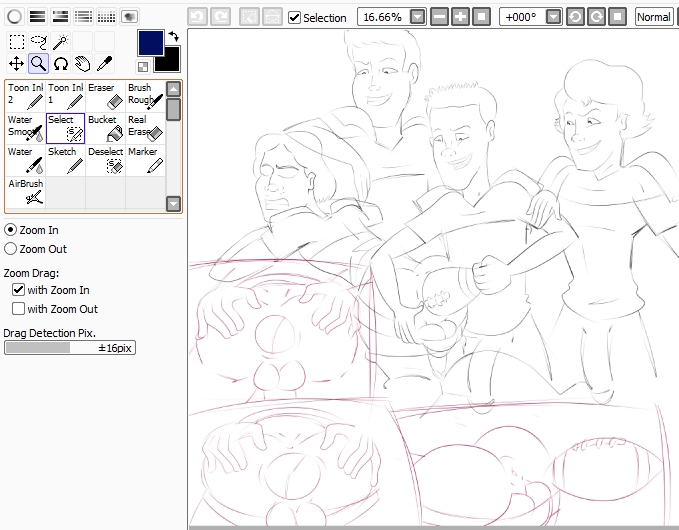Select the Zoom Out radio button
This screenshot has width=679, height=530.
point(11,249)
